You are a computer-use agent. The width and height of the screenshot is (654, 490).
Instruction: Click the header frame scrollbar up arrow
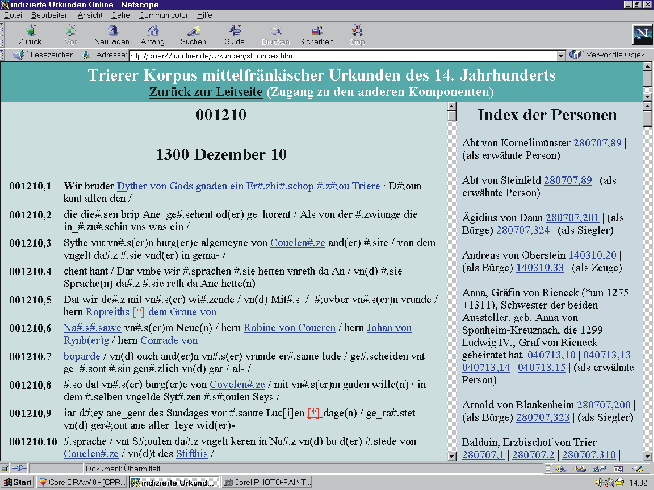tap(647, 66)
